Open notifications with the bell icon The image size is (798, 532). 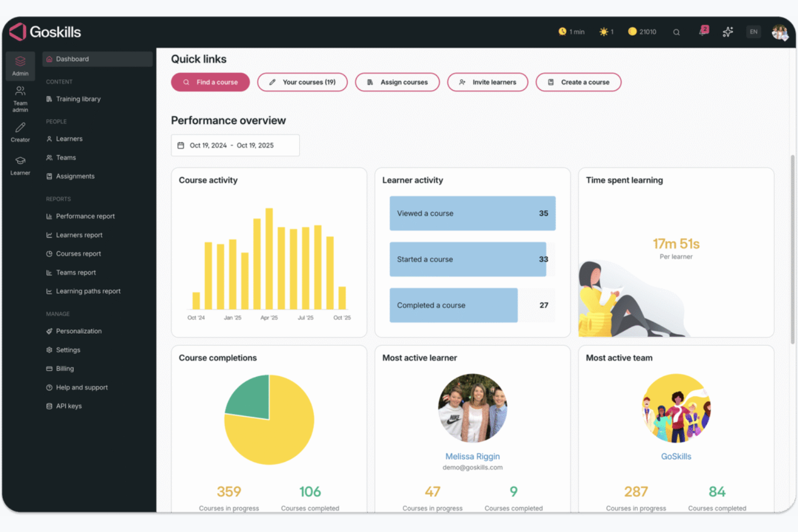(702, 32)
